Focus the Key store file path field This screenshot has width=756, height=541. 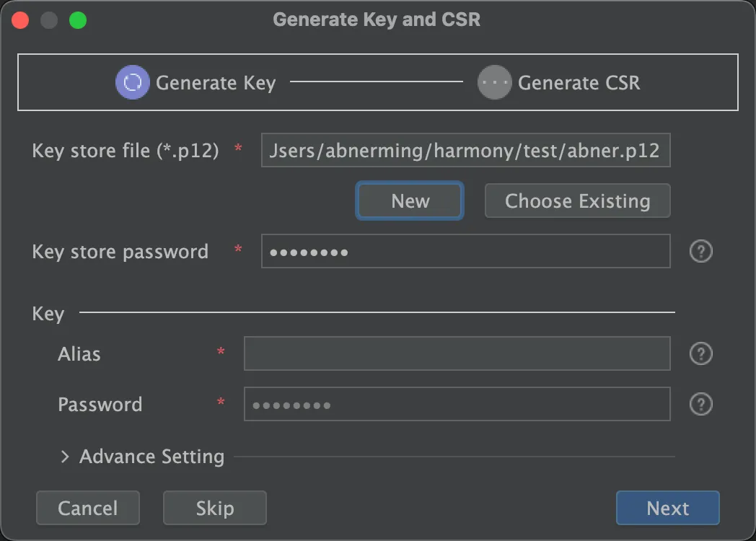point(465,150)
